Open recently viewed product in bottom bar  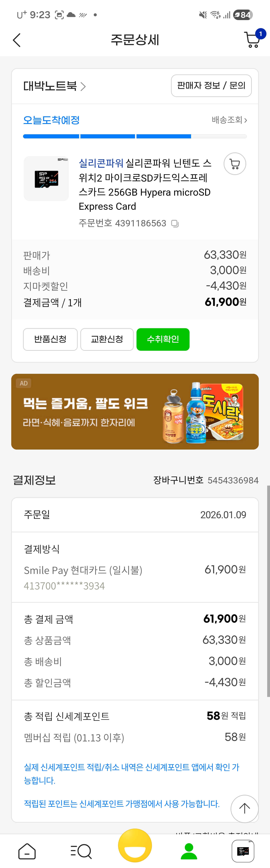click(243, 851)
